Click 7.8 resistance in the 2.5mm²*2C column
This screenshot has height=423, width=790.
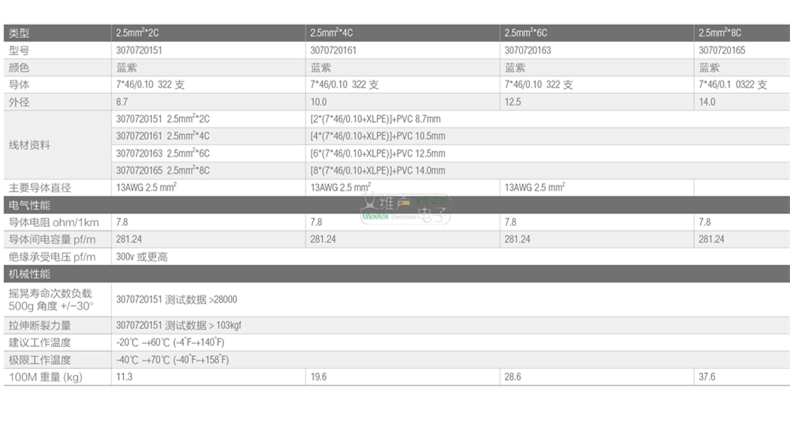(x=122, y=222)
